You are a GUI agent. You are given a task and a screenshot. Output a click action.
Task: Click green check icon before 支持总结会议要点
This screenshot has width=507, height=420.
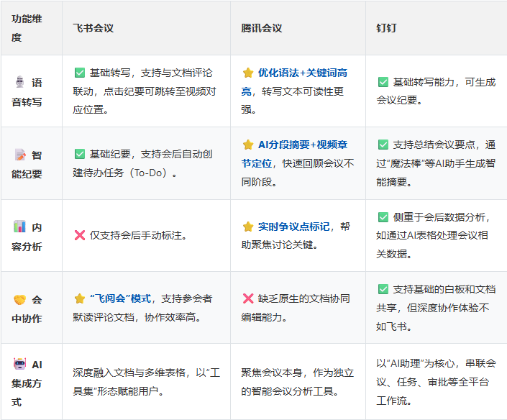click(383, 145)
